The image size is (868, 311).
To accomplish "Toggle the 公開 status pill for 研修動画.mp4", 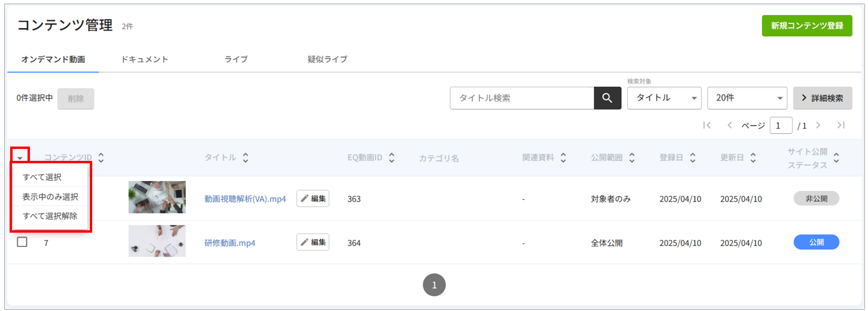I will click(817, 242).
